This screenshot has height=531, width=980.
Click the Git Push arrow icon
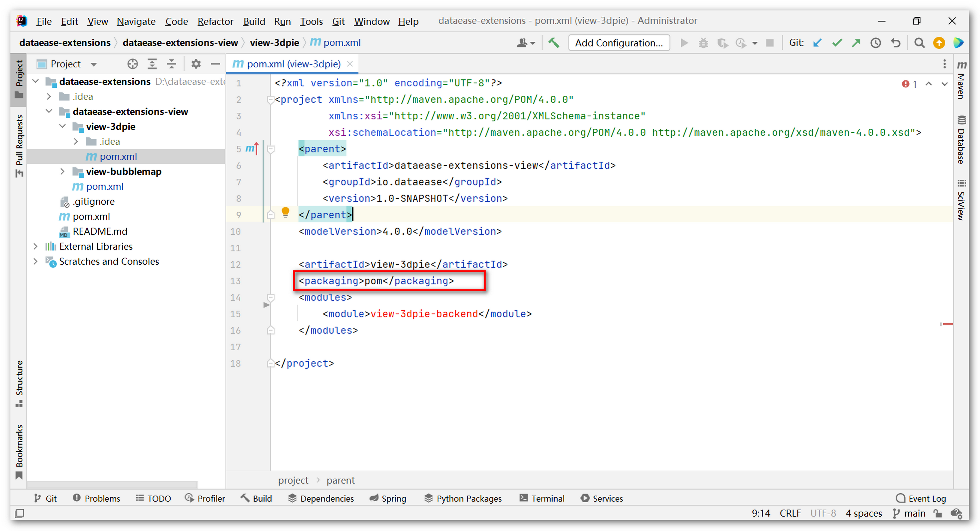click(x=856, y=43)
